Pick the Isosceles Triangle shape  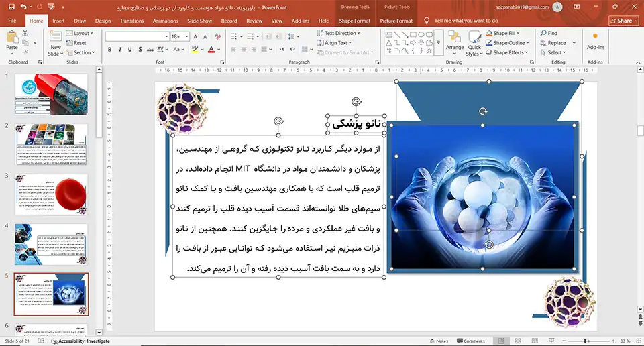pos(388,43)
